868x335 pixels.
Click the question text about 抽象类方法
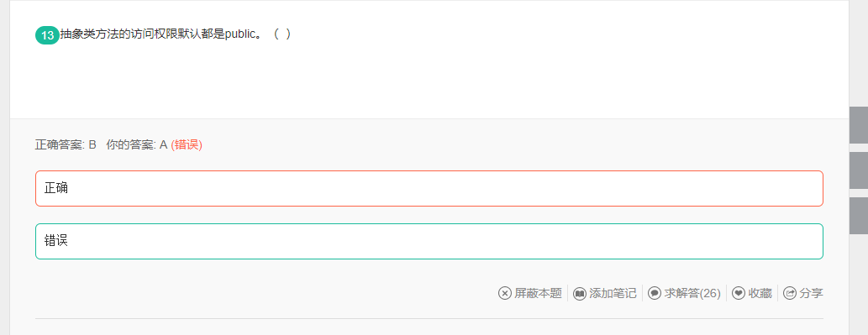pos(176,34)
